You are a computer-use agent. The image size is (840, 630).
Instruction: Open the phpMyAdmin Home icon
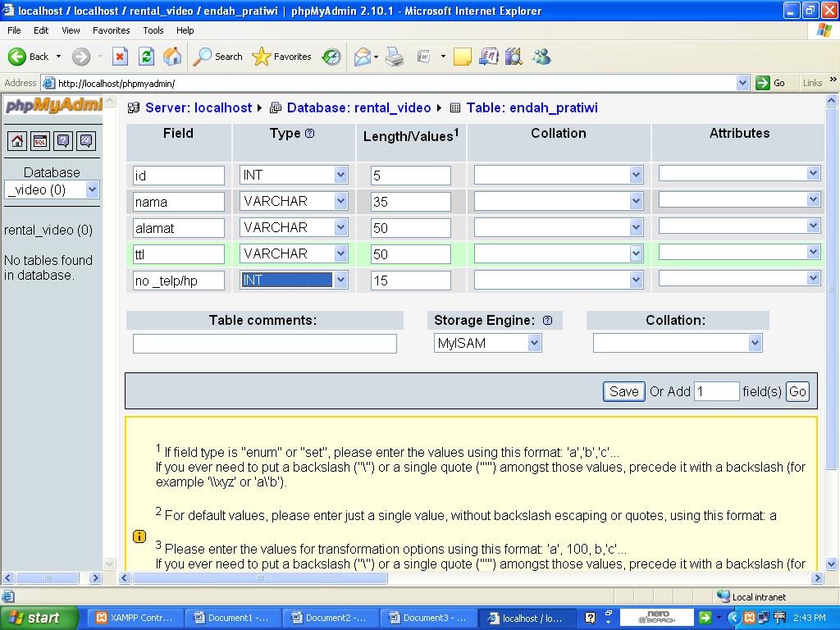pos(17,141)
